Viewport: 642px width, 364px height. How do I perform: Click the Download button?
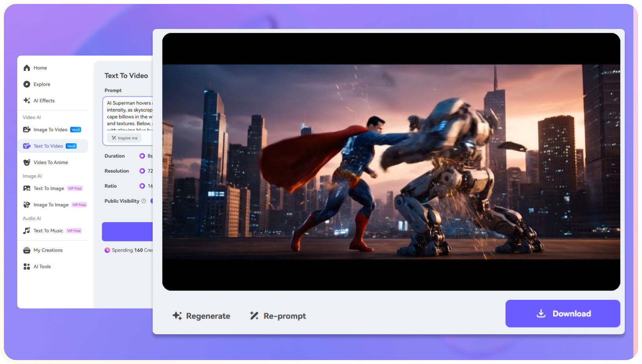tap(563, 314)
